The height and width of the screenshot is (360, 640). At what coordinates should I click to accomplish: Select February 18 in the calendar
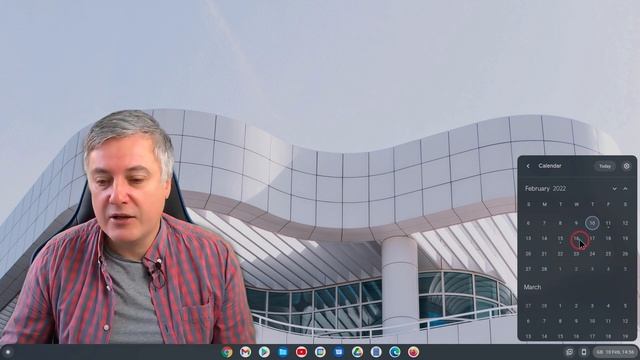pos(608,238)
